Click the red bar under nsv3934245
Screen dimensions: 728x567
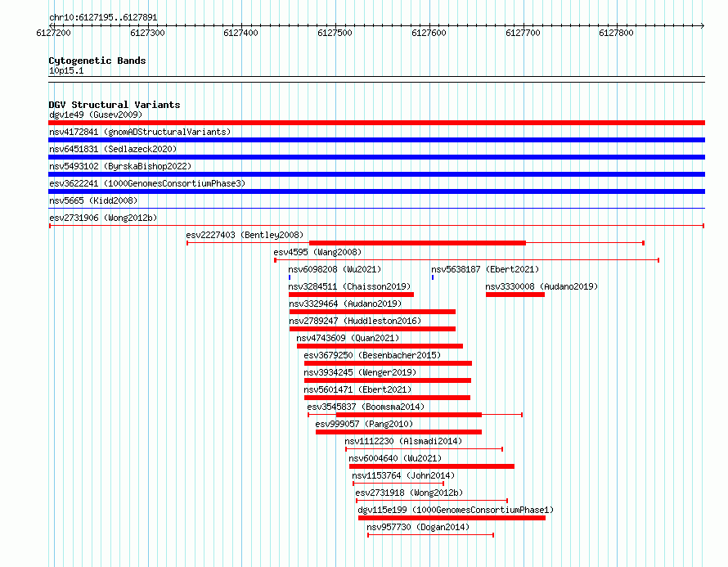pos(388,380)
